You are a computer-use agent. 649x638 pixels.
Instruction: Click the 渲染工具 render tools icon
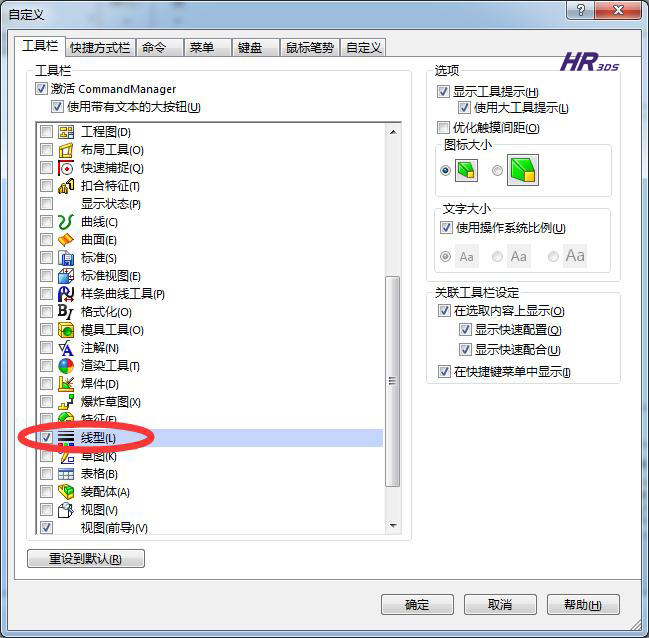66,366
